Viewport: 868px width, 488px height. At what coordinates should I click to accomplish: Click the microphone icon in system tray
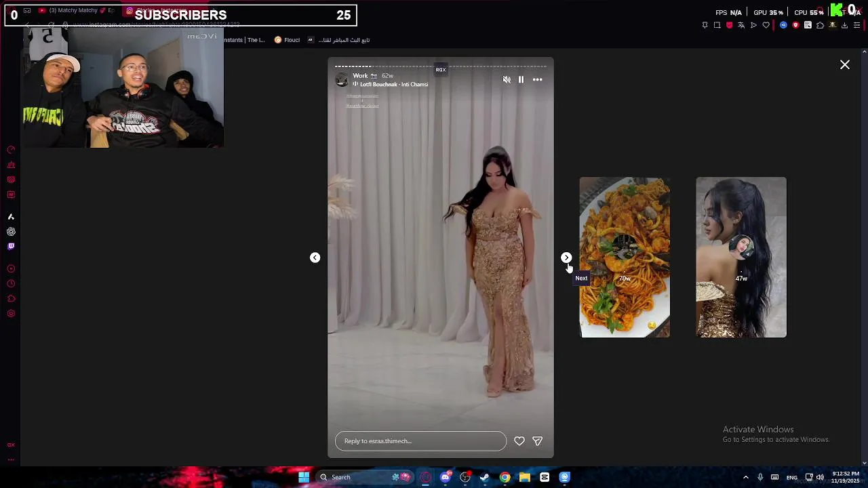pos(760,477)
